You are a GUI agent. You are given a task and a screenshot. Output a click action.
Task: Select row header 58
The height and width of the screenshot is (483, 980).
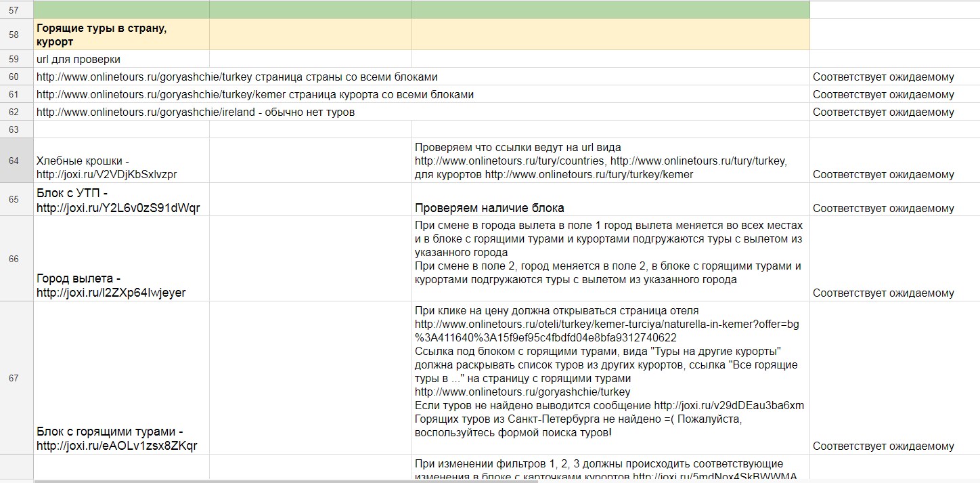[x=16, y=35]
